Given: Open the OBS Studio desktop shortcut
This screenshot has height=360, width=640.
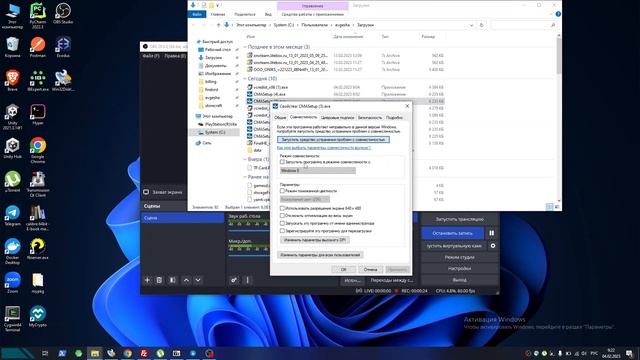Looking at the screenshot, I should (x=63, y=13).
